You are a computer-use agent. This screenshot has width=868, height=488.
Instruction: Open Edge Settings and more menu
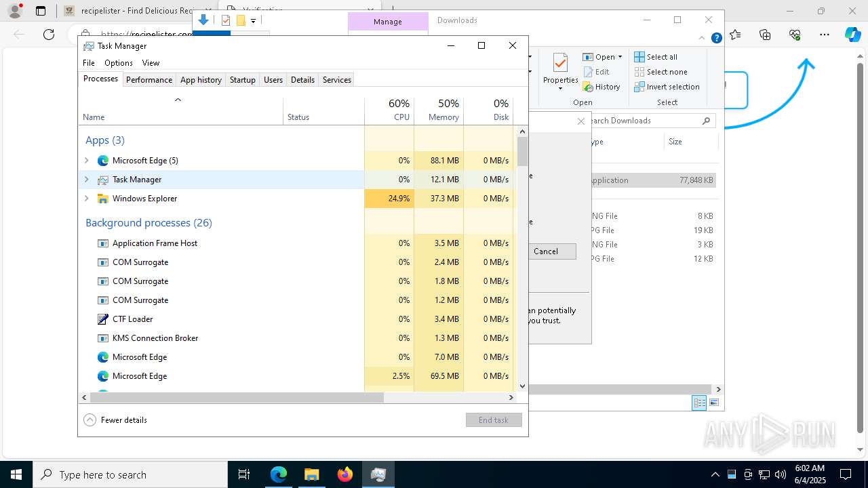pyautogui.click(x=824, y=35)
